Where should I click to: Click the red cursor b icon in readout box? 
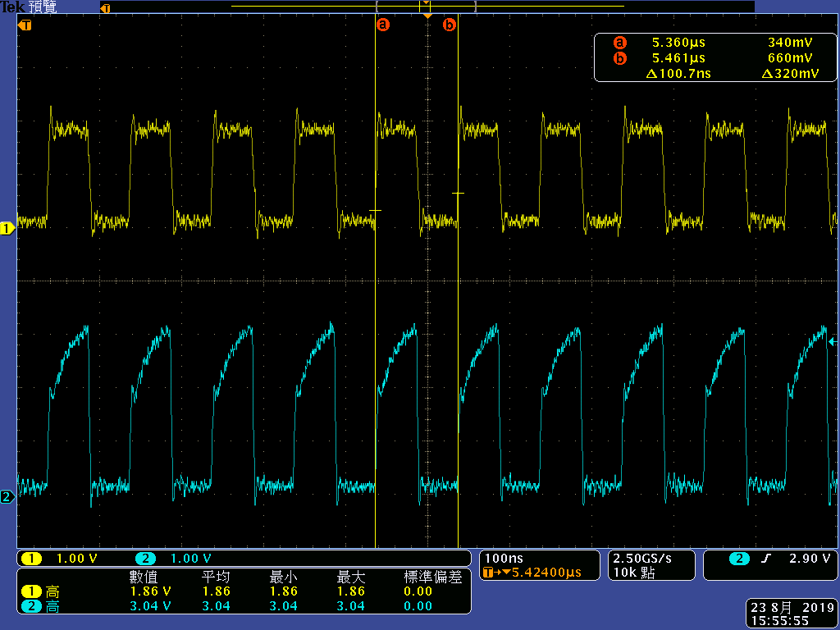point(620,58)
